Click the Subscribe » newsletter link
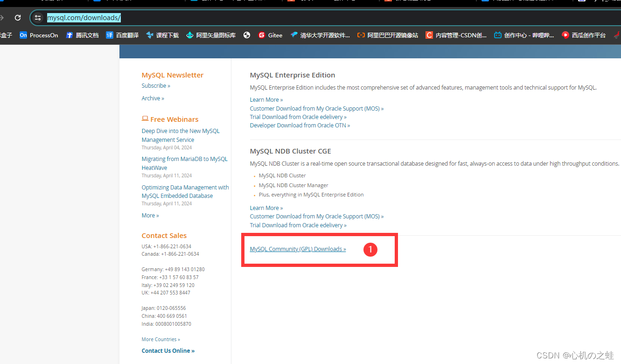Screen dimensions: 621x364 tap(156, 86)
